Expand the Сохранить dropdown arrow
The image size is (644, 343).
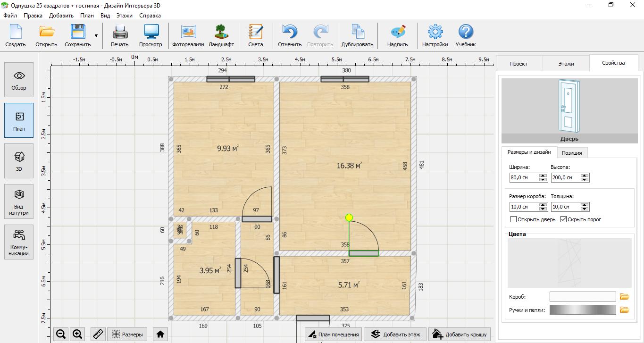pos(96,36)
